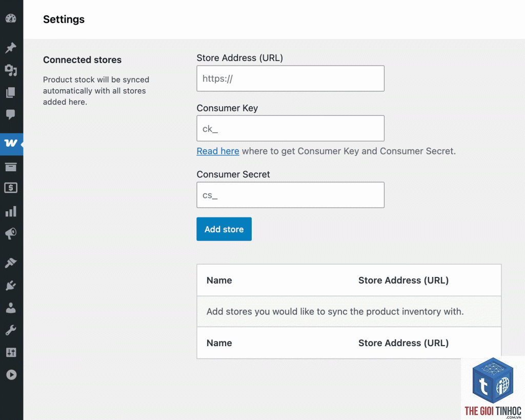525x420 pixels.
Task: Click the collapse menu play icon
Action: (11, 375)
